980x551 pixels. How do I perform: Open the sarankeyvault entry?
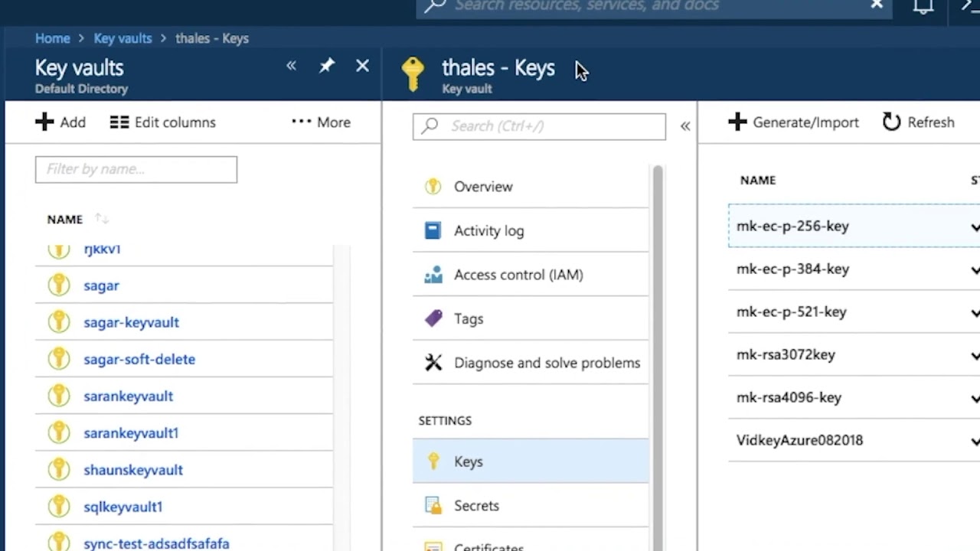(128, 396)
